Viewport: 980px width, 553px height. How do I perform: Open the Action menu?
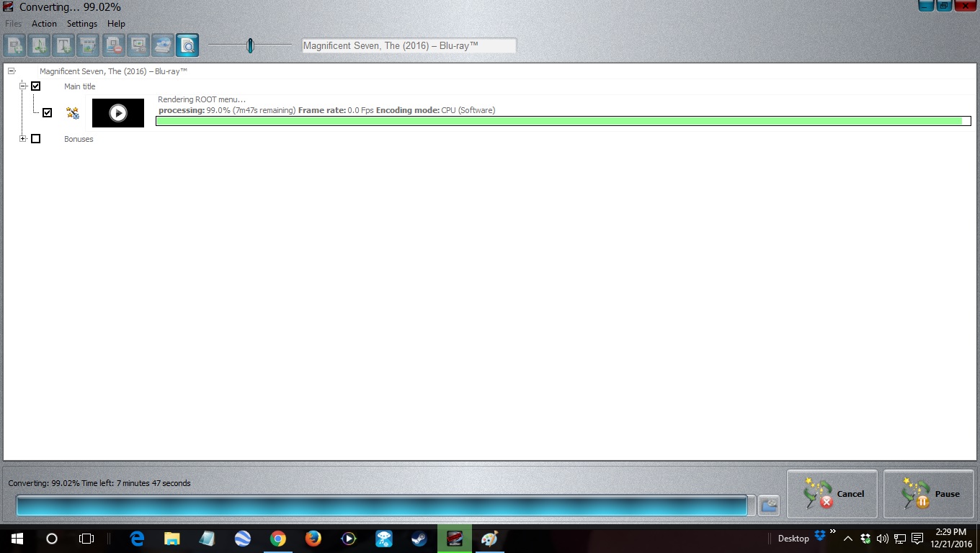pyautogui.click(x=44, y=24)
